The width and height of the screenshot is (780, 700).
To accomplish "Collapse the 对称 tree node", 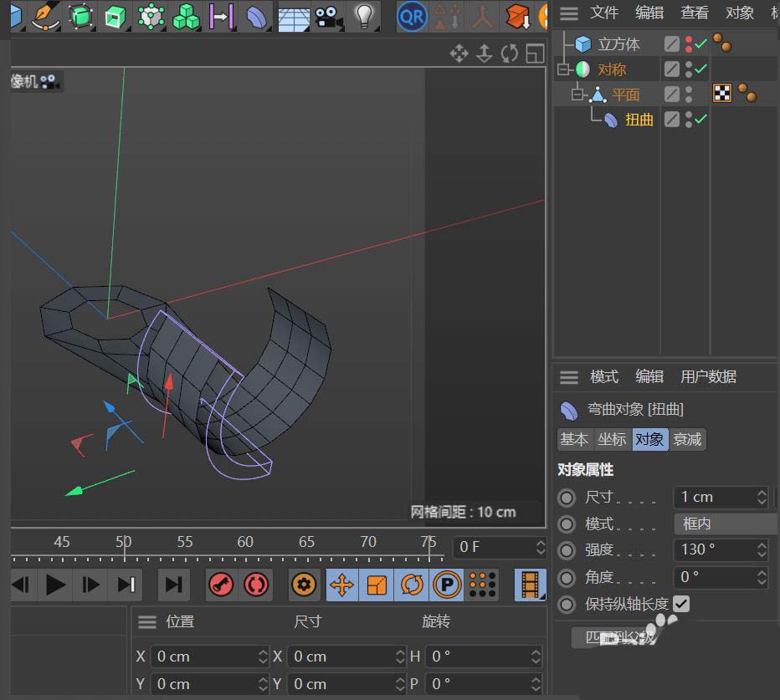I will coord(563,69).
